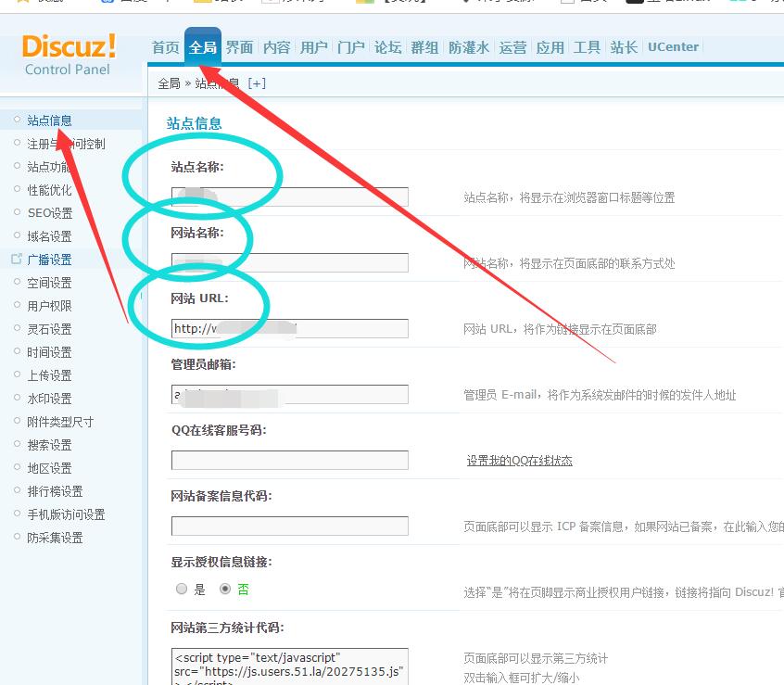Image resolution: width=784 pixels, height=685 pixels.
Task: Open the 论坛 navigation tab
Action: click(x=388, y=47)
